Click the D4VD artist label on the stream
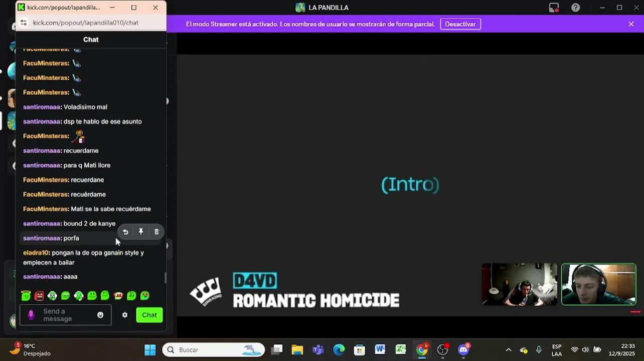 (x=255, y=281)
